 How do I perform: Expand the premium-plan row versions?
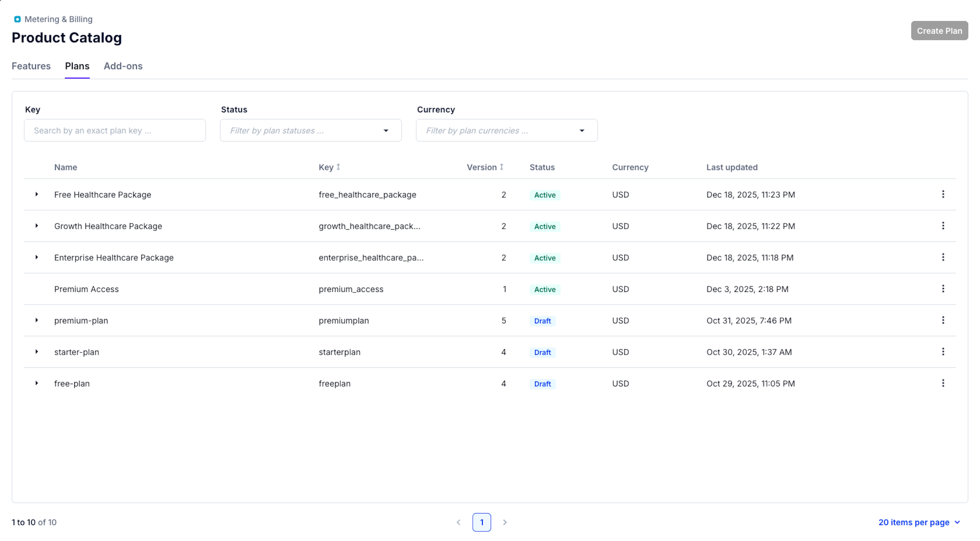(37, 320)
